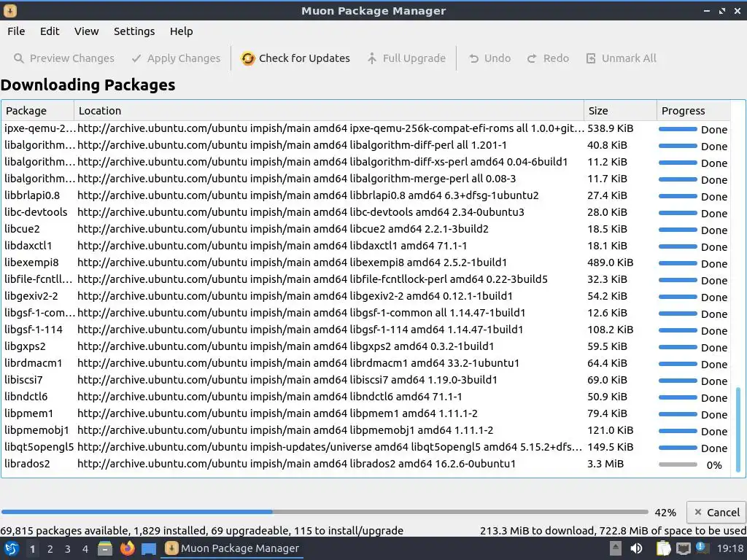Switch to virtual desktop 2
Viewport: 747px width, 560px height.
click(x=50, y=549)
